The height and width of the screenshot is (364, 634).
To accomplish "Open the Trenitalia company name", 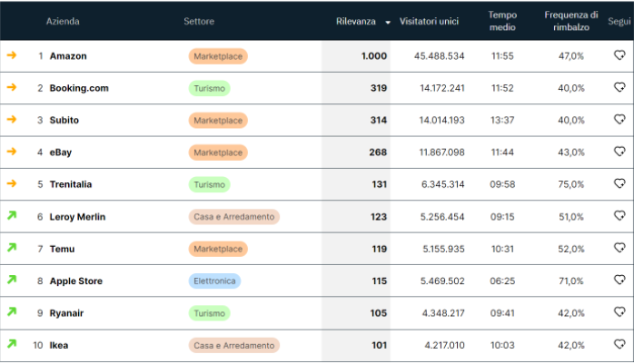I will point(71,184).
